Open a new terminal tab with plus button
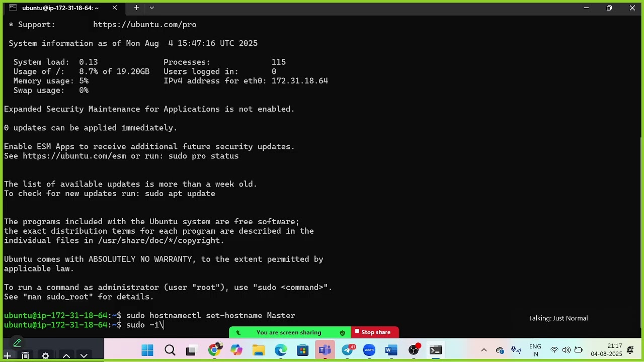The width and height of the screenshot is (644, 362). 136,8
